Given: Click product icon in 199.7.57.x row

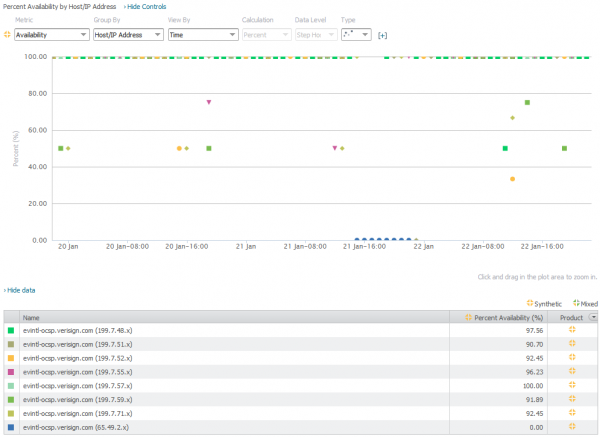Looking at the screenshot, I should [572, 385].
